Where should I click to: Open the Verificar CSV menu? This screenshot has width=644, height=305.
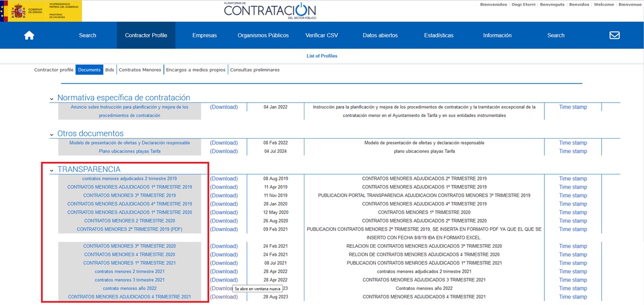pos(321,35)
